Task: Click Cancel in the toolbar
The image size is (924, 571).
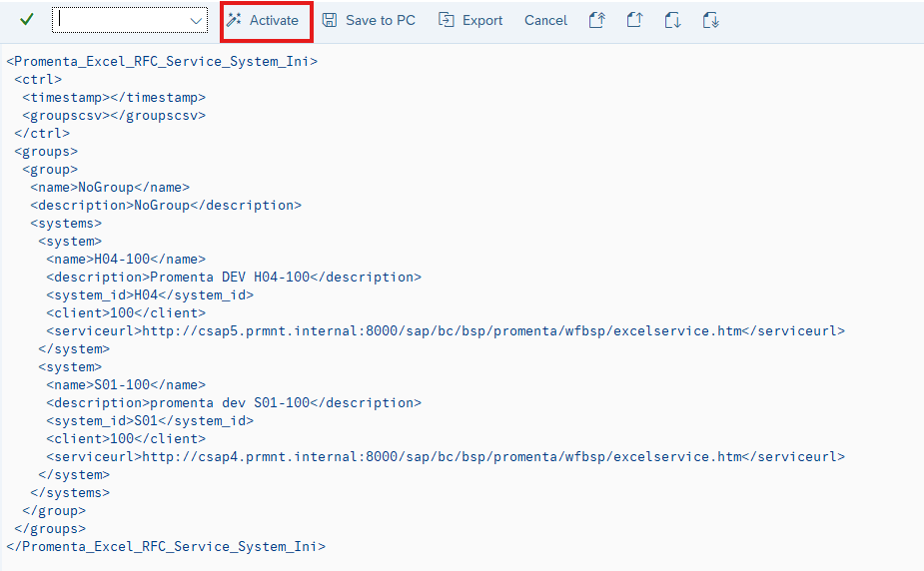Action: click(545, 21)
